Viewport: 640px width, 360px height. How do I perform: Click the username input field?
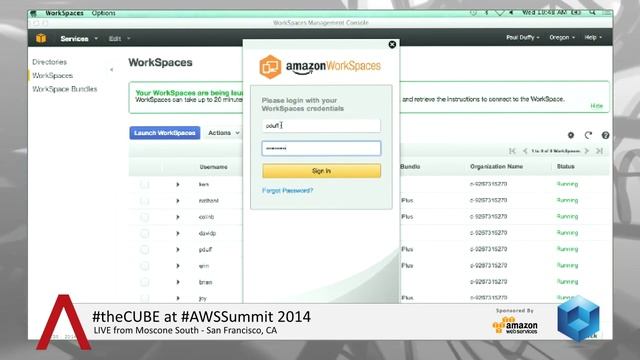click(321, 126)
